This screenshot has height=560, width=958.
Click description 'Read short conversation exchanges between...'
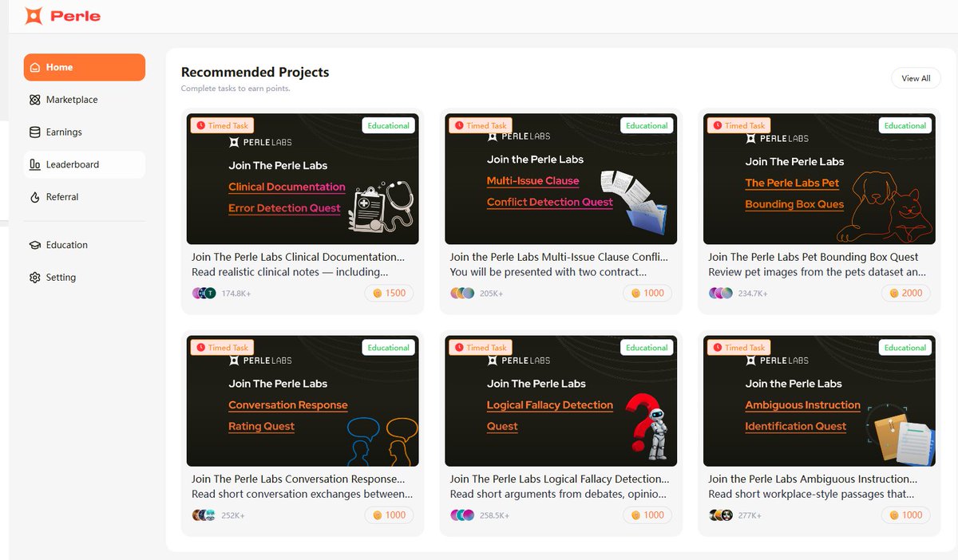coord(302,495)
